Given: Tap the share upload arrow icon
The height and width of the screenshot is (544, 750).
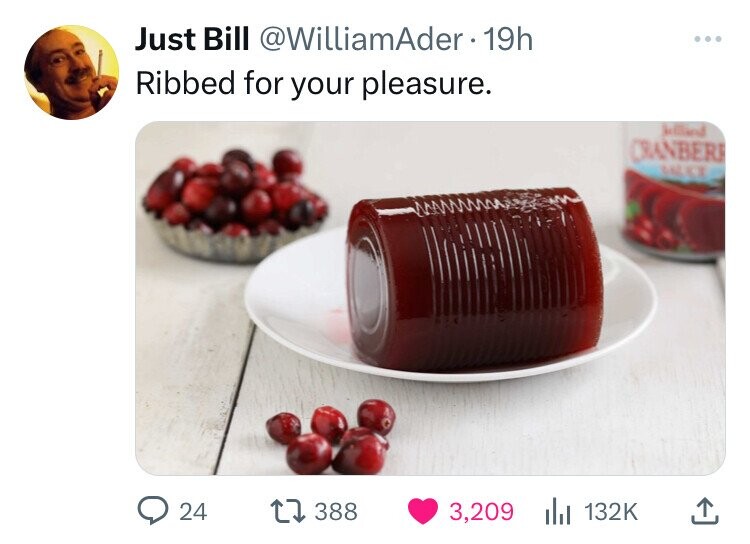Looking at the screenshot, I should (x=705, y=511).
